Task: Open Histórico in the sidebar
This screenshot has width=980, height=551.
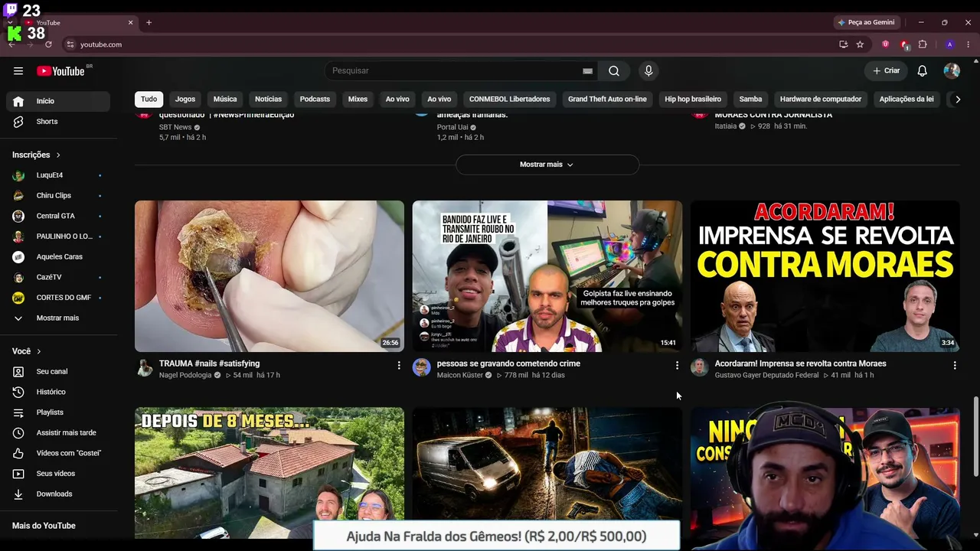Action: (x=58, y=392)
